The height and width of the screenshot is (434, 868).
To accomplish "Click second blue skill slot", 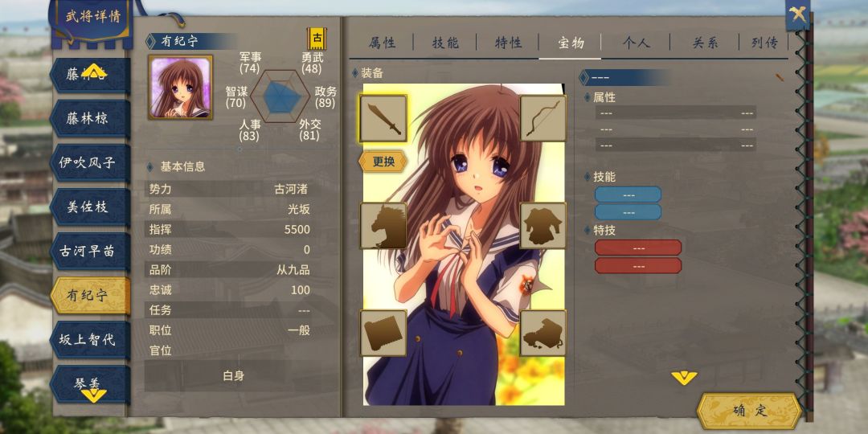I will point(628,212).
